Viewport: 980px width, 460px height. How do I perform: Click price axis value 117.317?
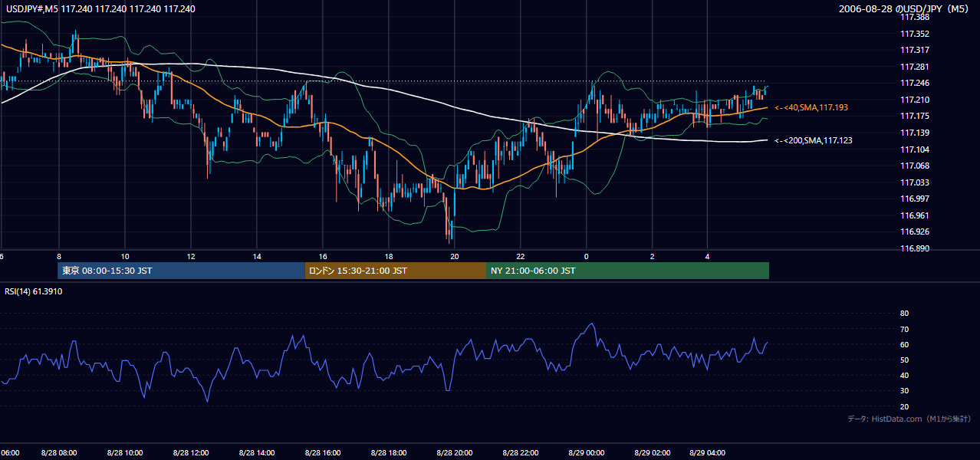click(x=914, y=50)
